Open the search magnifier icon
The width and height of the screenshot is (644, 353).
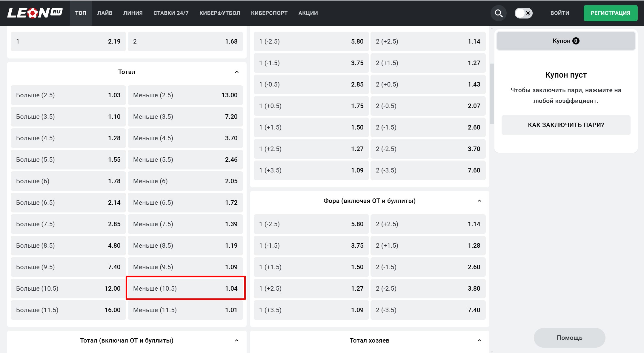[499, 13]
